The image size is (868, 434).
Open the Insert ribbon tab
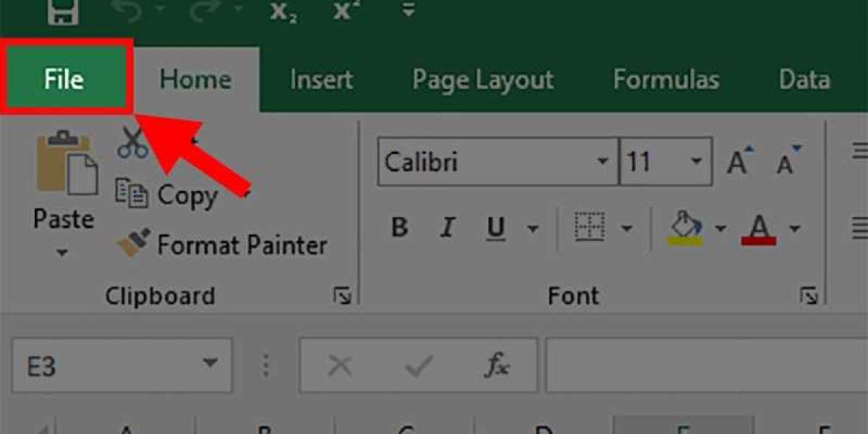coord(321,80)
